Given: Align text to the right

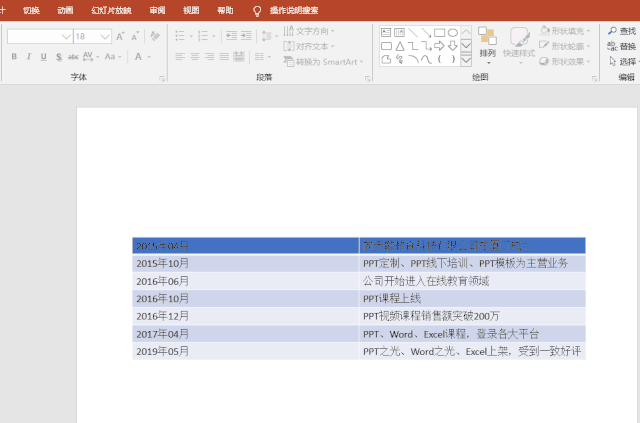Looking at the screenshot, I should coord(209,56).
